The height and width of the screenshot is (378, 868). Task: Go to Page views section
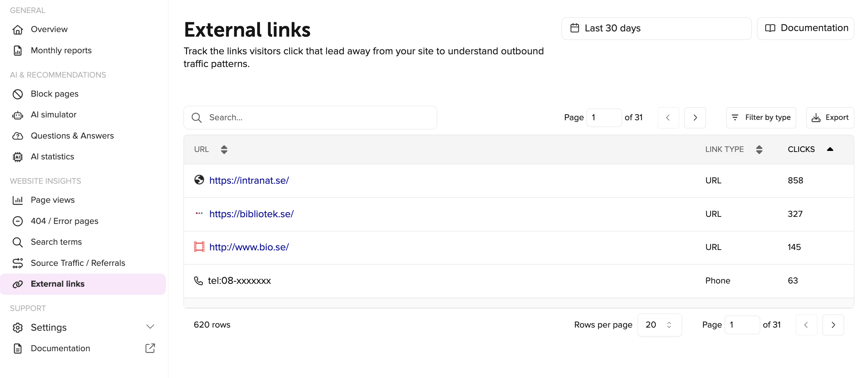pos(52,200)
